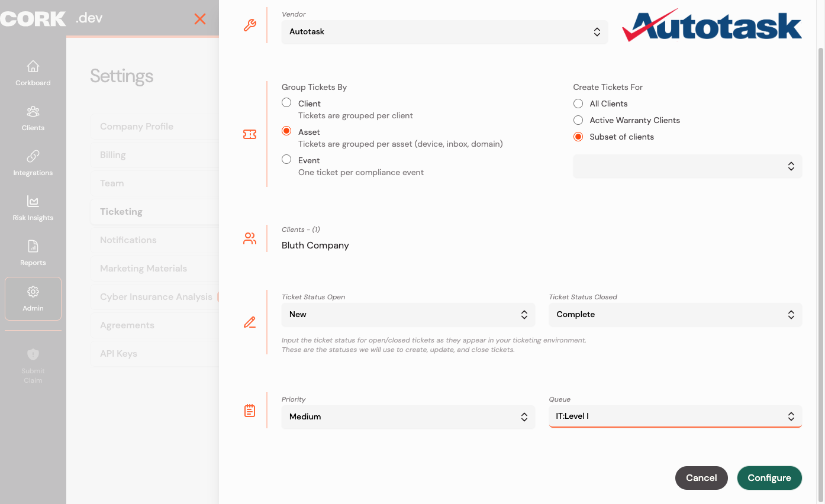Click the Cancel button
The width and height of the screenshot is (825, 504).
(x=701, y=478)
